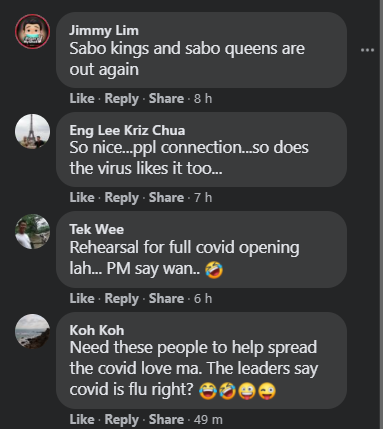Open three-dot menu beside Jimmy Lim's comment
The image size is (383, 429).
pyautogui.click(x=367, y=50)
